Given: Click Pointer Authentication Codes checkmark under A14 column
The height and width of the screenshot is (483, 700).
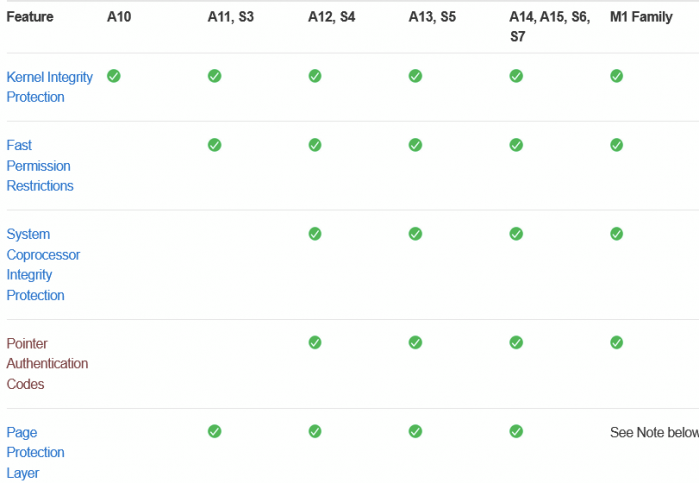Looking at the screenshot, I should [516, 343].
